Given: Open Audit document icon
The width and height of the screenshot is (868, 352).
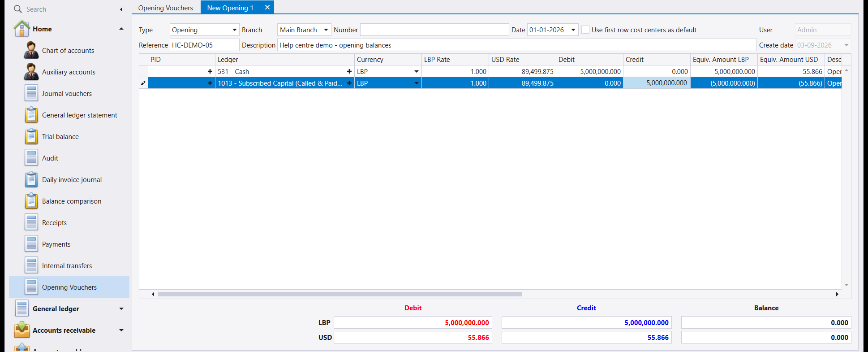Looking at the screenshot, I should (31, 158).
